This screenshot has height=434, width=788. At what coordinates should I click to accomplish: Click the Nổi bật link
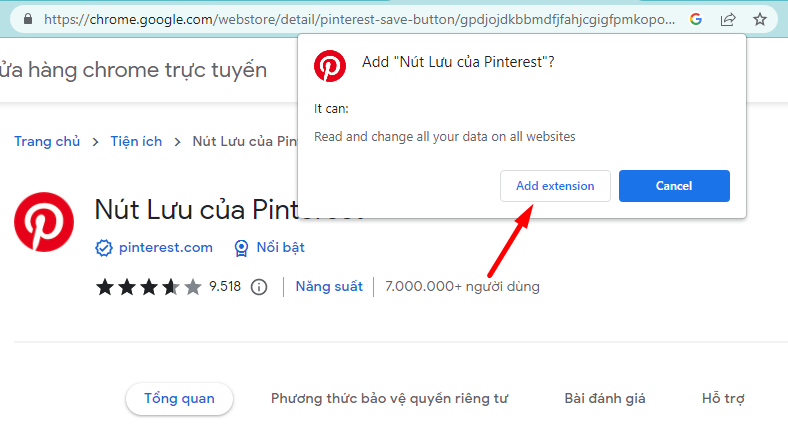[280, 247]
